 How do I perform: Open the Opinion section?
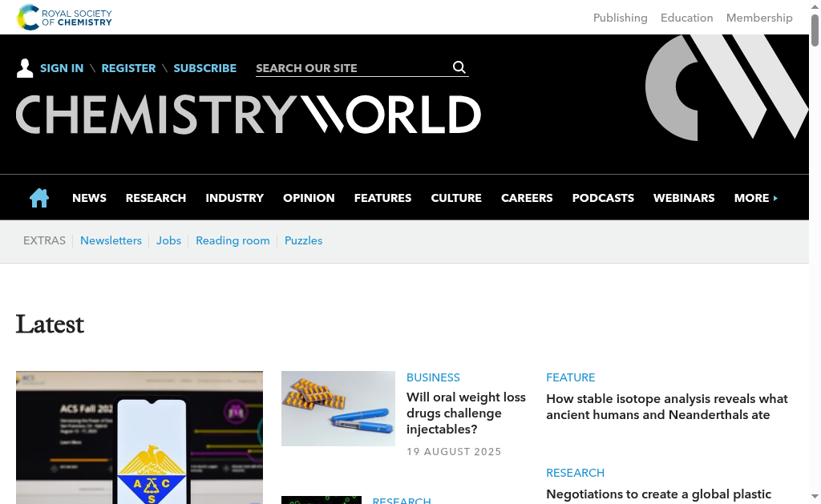[x=309, y=198]
